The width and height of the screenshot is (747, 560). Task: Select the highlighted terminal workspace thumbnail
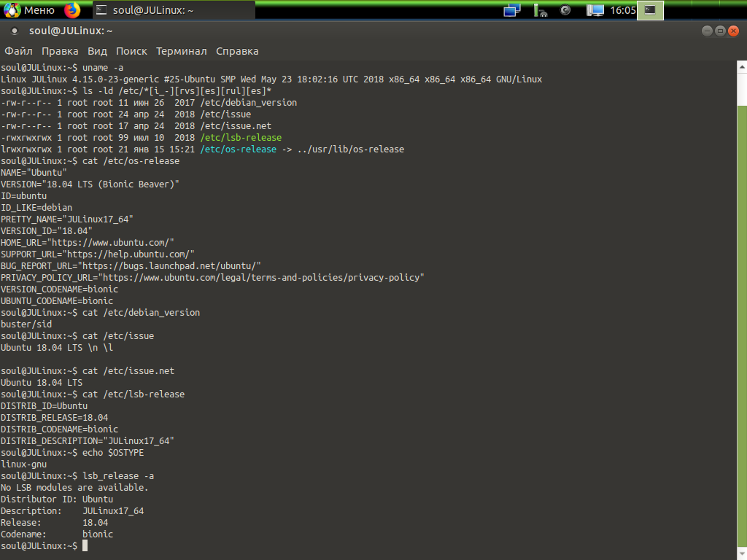[650, 10]
